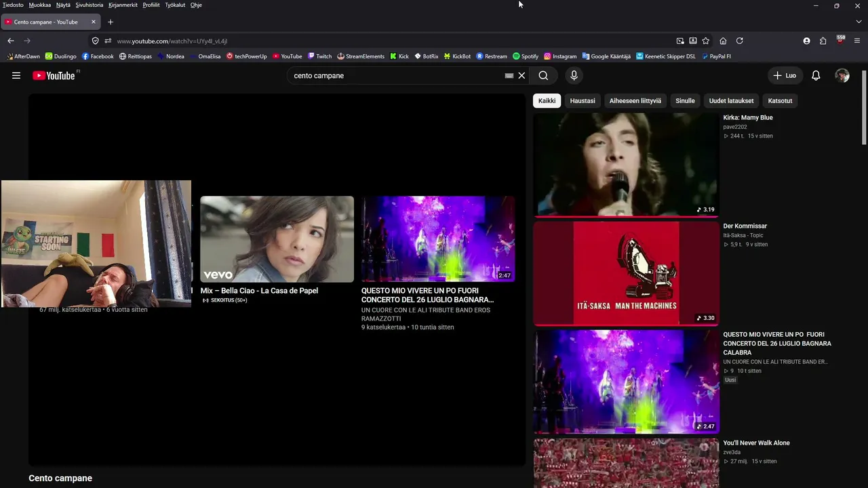The height and width of the screenshot is (488, 868).
Task: Clear the search text with X
Action: [521, 75]
